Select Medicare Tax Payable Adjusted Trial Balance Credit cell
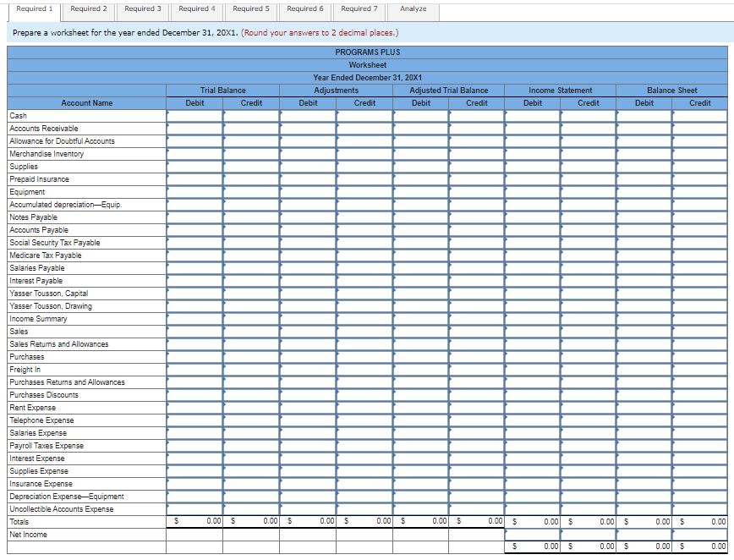Viewport: 734px width, 560px height. [x=477, y=255]
